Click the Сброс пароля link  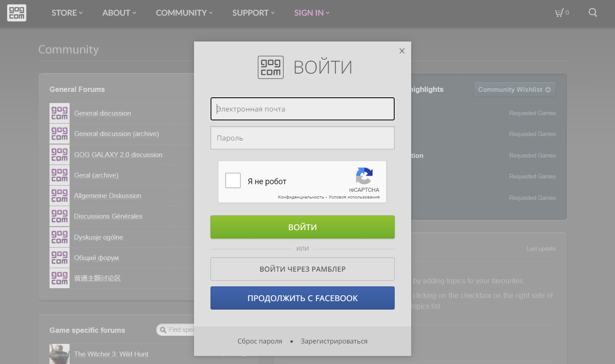click(260, 341)
